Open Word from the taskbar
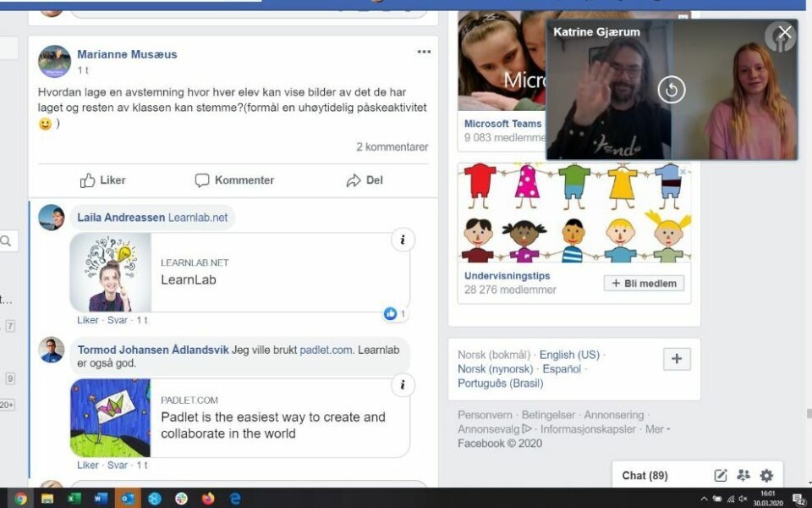Image resolution: width=812 pixels, height=508 pixels. click(101, 499)
